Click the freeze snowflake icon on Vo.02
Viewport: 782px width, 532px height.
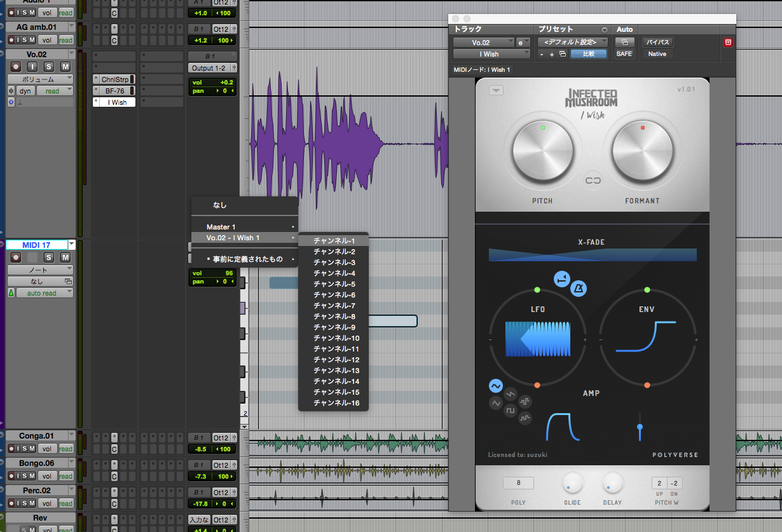[11, 91]
